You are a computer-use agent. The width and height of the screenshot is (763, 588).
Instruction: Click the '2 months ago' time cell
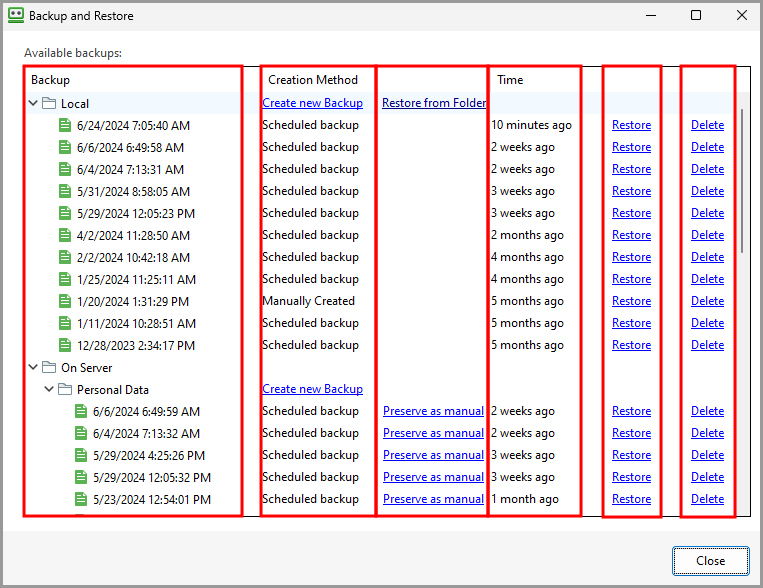(527, 235)
